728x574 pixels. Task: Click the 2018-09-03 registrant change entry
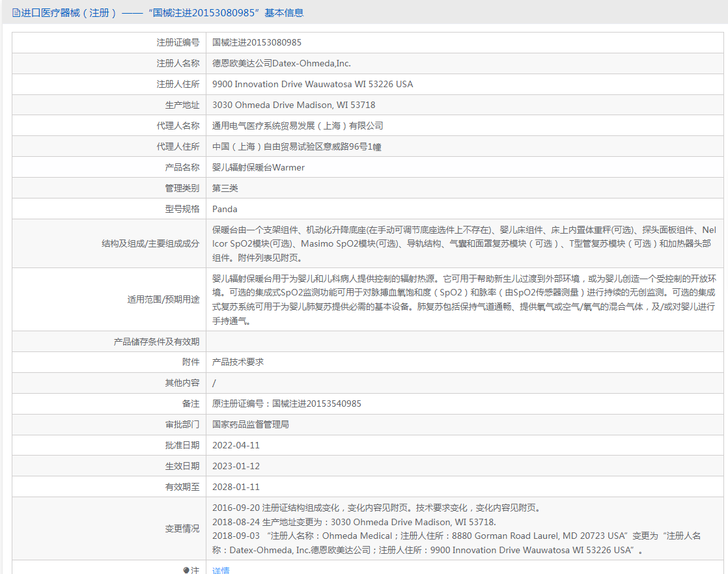coord(456,543)
